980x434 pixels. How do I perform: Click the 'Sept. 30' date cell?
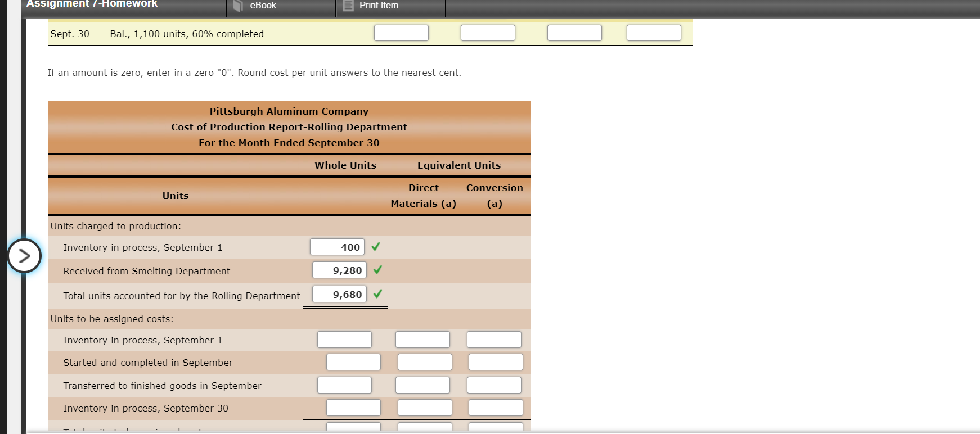70,34
